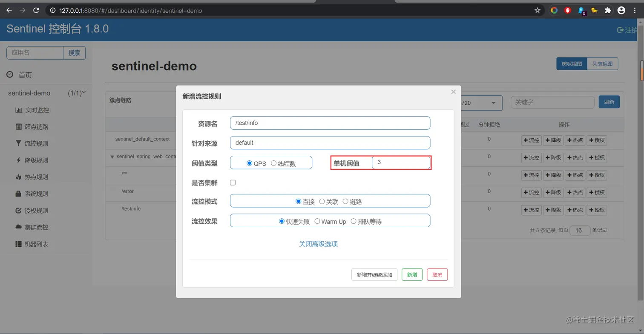Open the puzzle-piece Extensions menu
The height and width of the screenshot is (334, 644).
[608, 10]
